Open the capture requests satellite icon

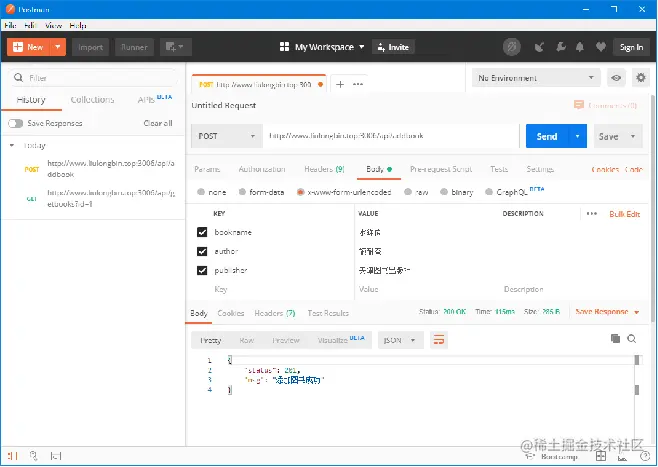(x=539, y=47)
